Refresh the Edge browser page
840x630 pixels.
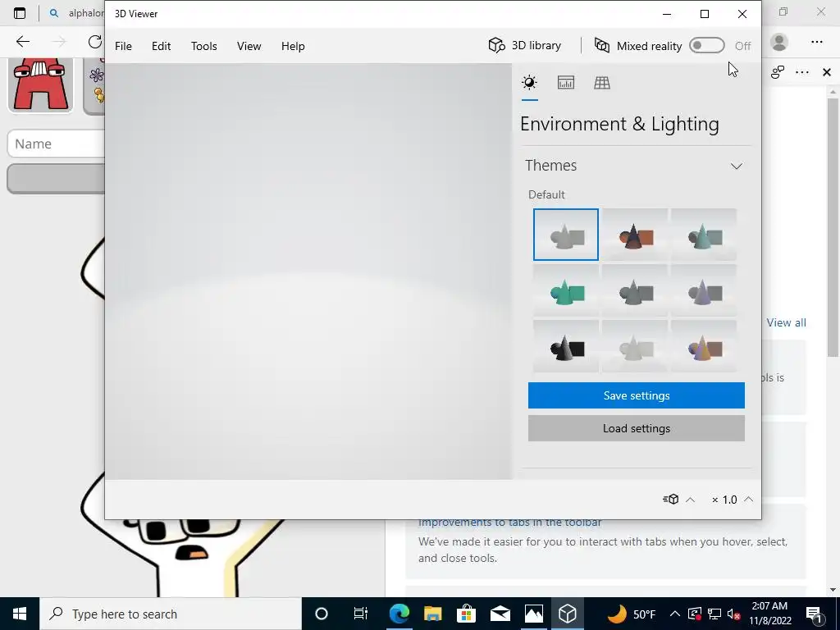(x=95, y=41)
